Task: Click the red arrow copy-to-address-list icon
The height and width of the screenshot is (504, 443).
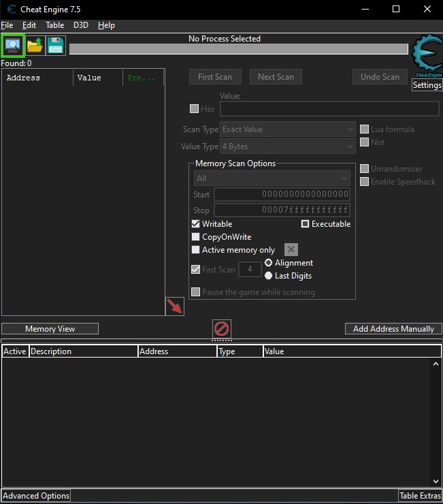Action: coord(175,306)
